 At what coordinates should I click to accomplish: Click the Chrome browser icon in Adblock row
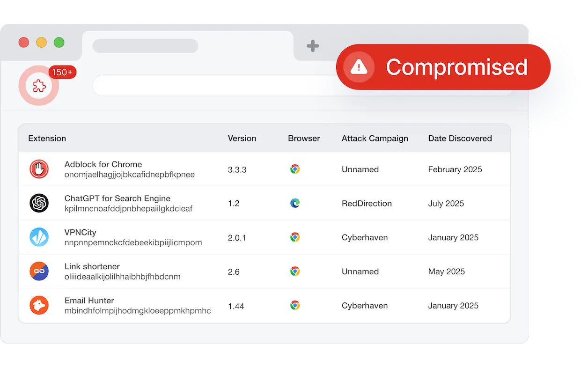click(x=294, y=169)
